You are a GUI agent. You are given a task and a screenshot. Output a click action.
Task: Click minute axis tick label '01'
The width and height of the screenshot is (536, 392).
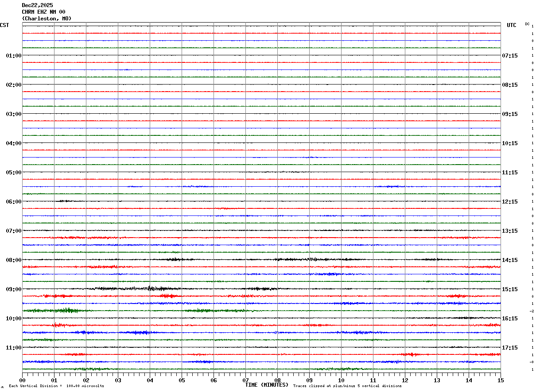[54, 380]
